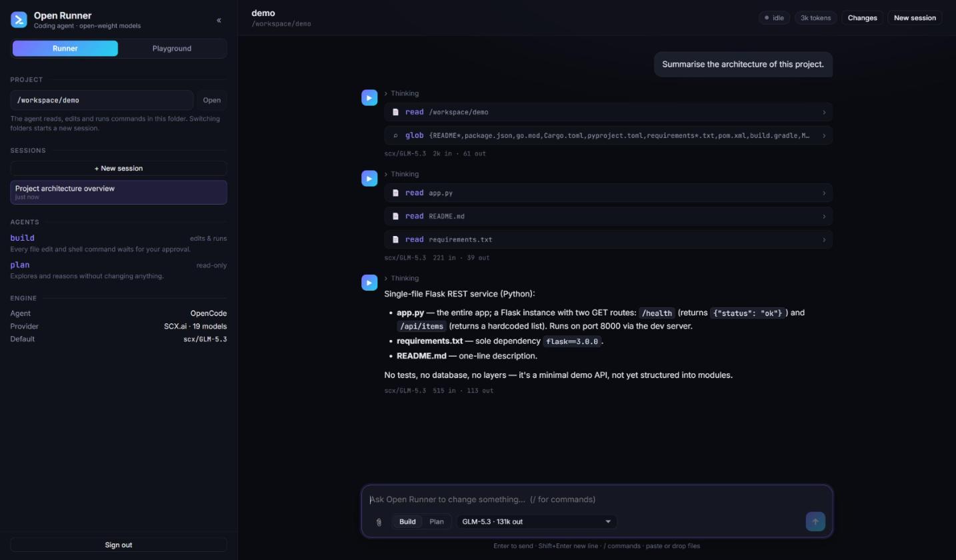Collapse the sidebar with the double chevron

219,21
